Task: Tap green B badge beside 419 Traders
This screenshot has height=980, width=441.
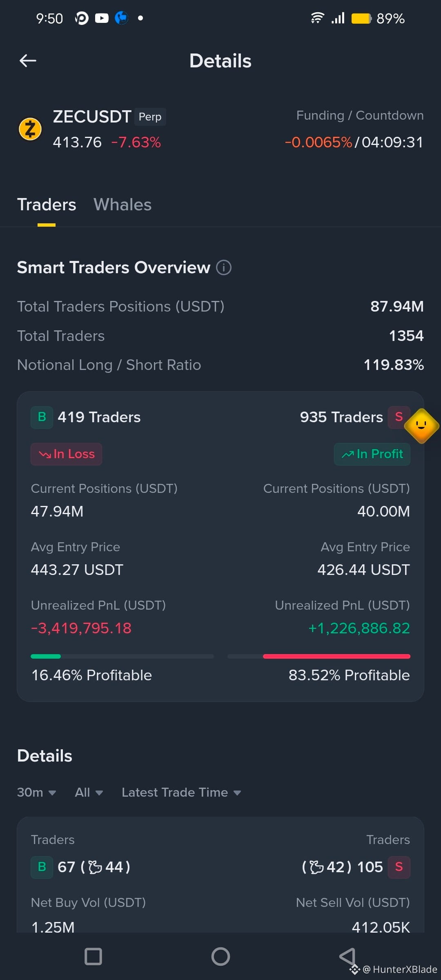Action: [42, 417]
